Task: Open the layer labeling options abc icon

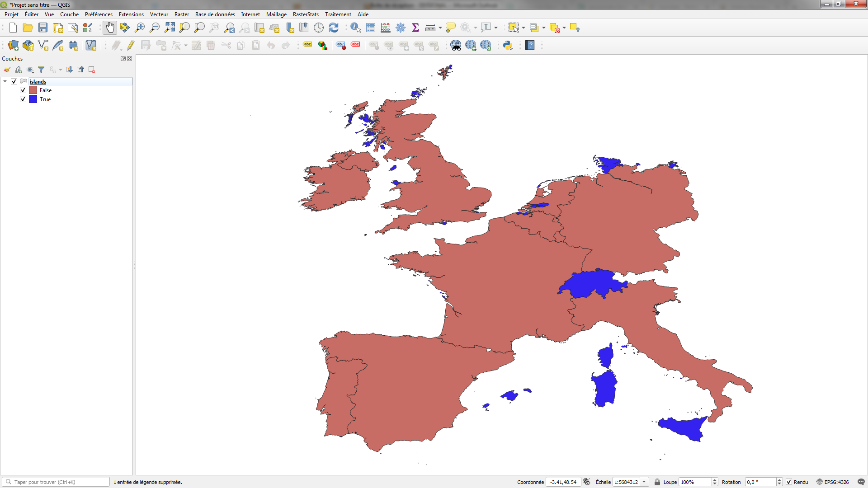Action: point(307,45)
